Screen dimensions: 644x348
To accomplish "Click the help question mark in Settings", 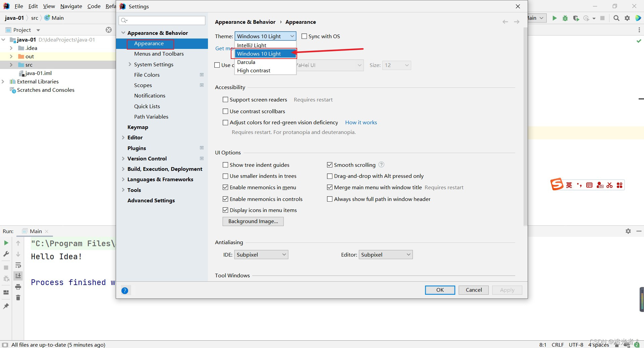I will 125,290.
